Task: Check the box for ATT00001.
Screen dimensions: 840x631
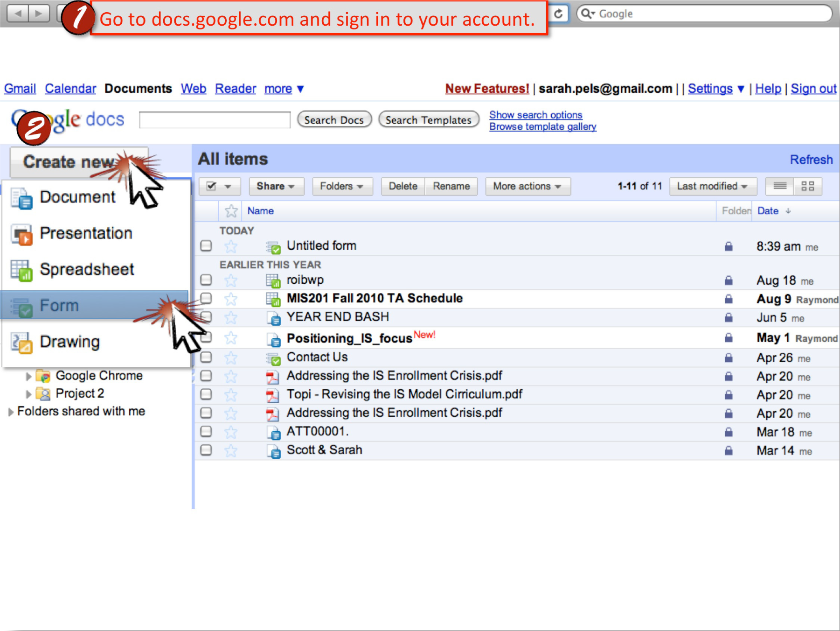Action: coord(206,431)
